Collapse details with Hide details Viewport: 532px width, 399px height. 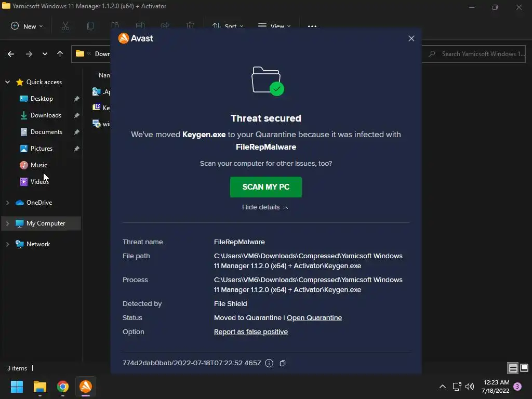click(265, 207)
